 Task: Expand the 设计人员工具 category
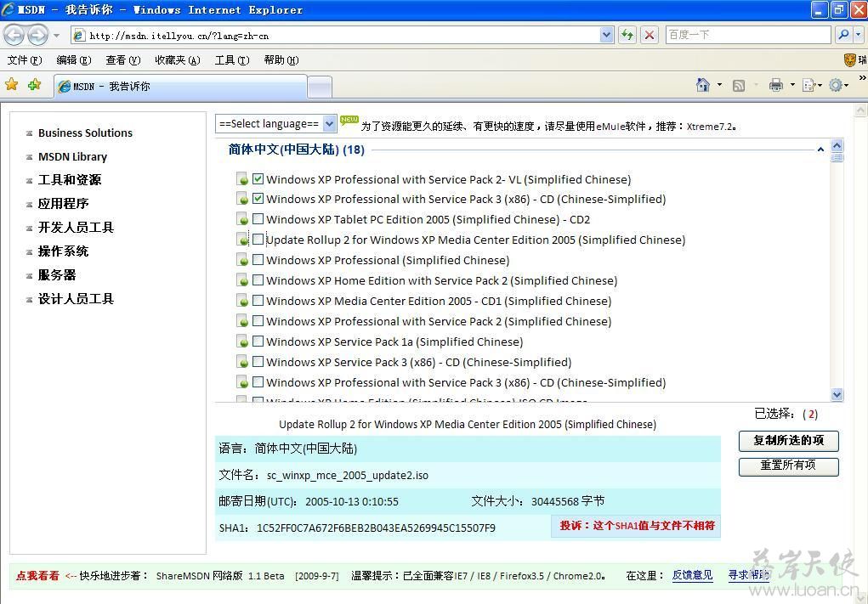point(76,299)
